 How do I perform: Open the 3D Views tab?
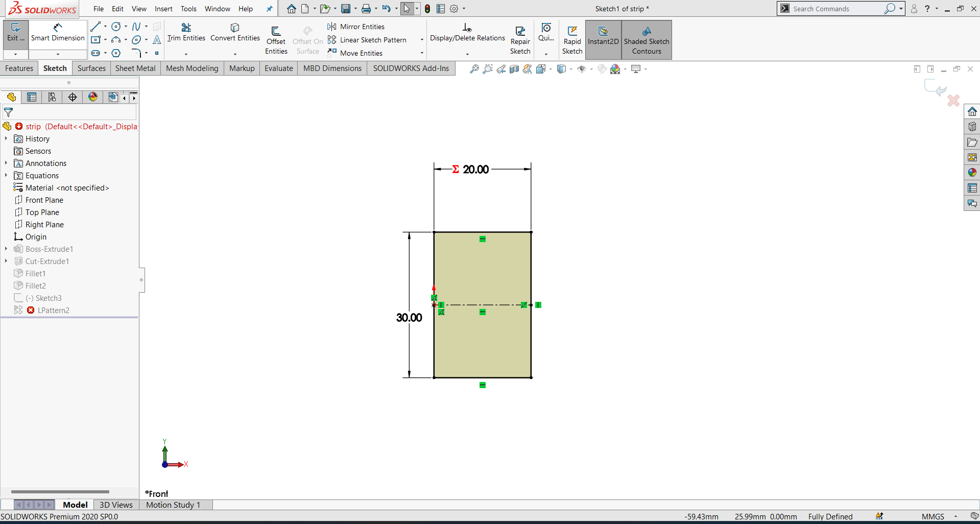pos(116,505)
